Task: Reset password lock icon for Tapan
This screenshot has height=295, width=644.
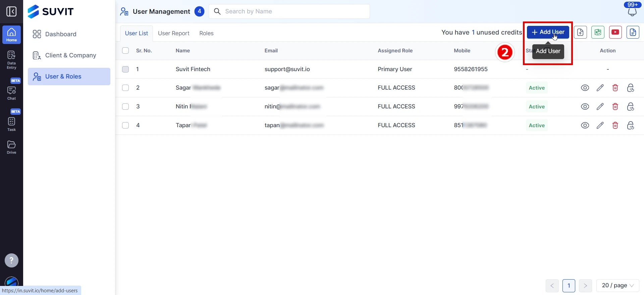Action: pos(631,126)
